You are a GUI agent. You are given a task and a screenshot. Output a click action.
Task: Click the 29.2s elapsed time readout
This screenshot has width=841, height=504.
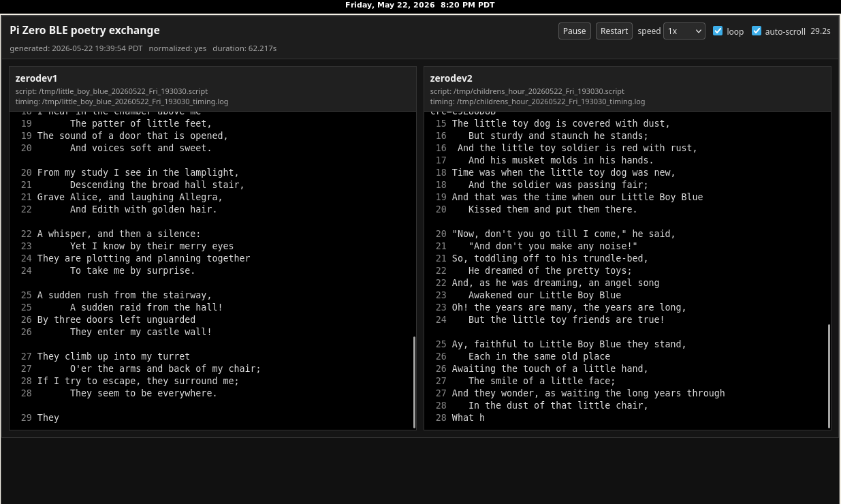tap(821, 31)
